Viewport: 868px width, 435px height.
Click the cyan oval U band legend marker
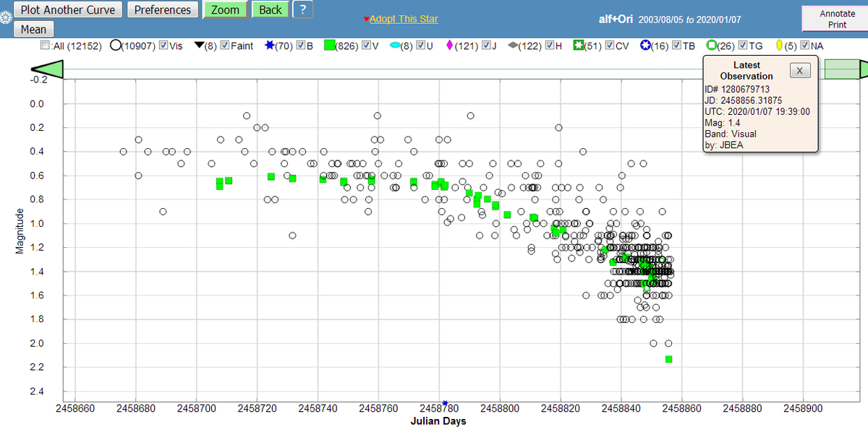pyautogui.click(x=395, y=46)
